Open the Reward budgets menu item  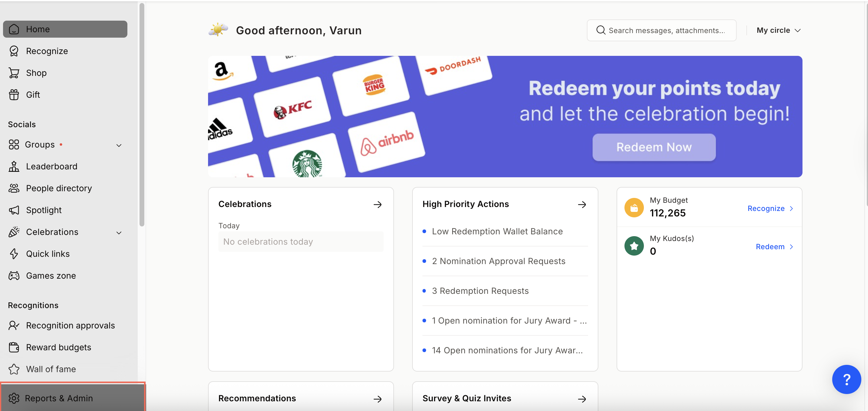(x=65, y=347)
